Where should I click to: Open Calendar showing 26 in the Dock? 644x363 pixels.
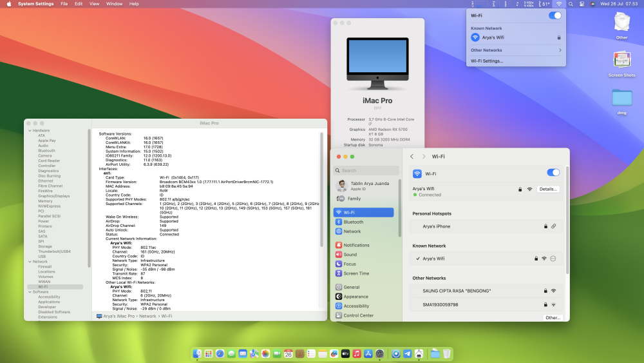(289, 353)
